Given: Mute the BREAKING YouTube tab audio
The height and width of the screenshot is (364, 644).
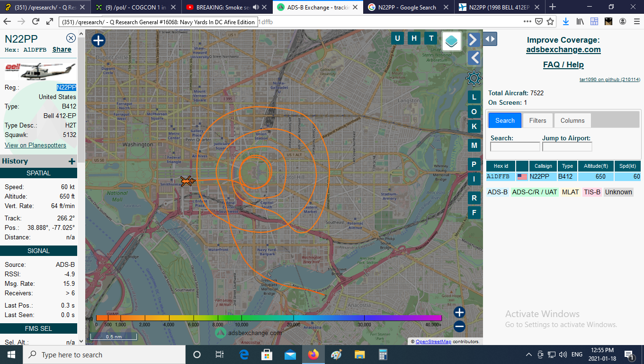Looking at the screenshot, I should point(256,7).
